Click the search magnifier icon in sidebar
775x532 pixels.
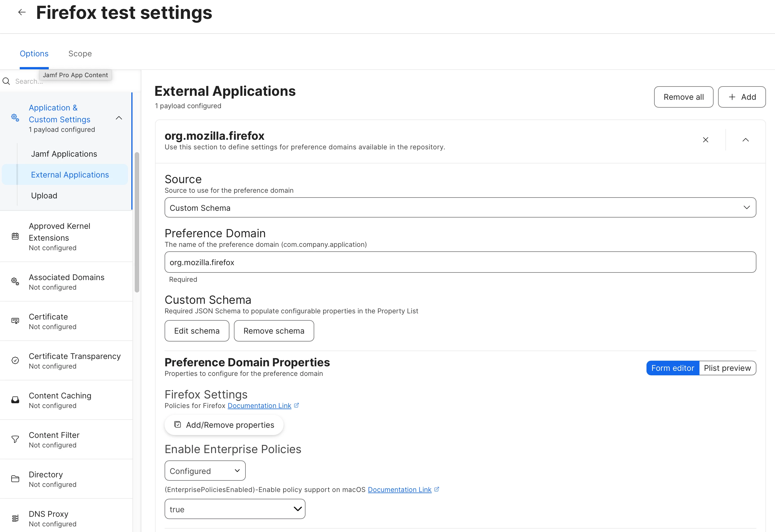pyautogui.click(x=6, y=81)
